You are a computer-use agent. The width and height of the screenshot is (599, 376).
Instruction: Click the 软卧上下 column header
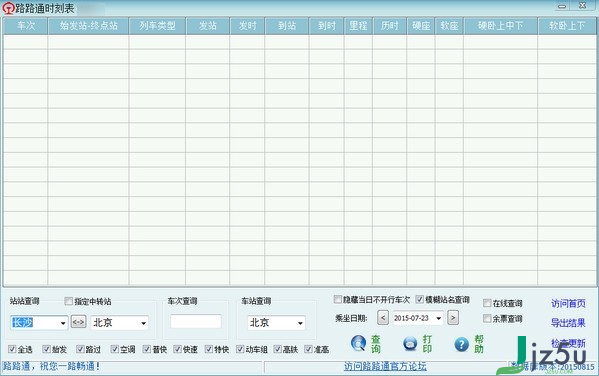pyautogui.click(x=567, y=26)
